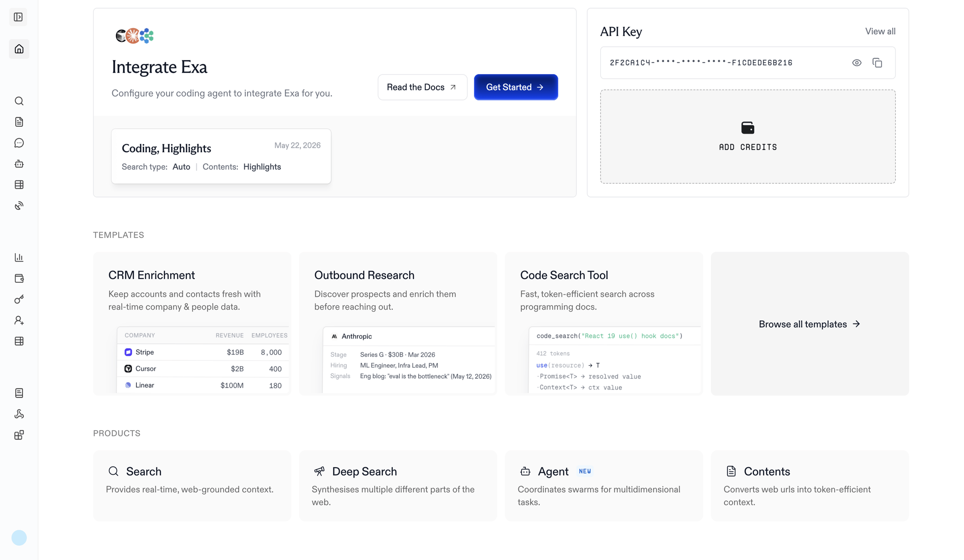Click the telescope icon beside Deep Search
The height and width of the screenshot is (560, 964).
tap(319, 471)
